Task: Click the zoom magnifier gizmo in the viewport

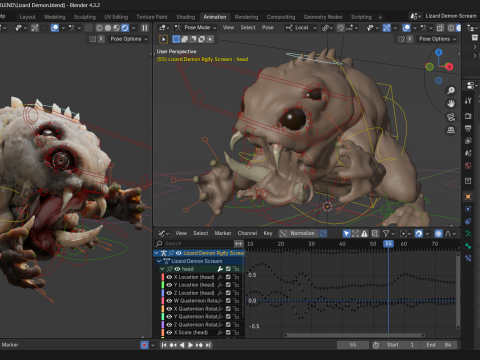Action: 451,90
